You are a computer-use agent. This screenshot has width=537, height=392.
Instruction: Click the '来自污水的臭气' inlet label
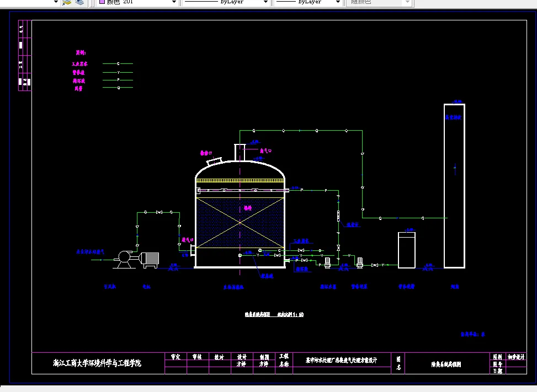click(x=90, y=252)
